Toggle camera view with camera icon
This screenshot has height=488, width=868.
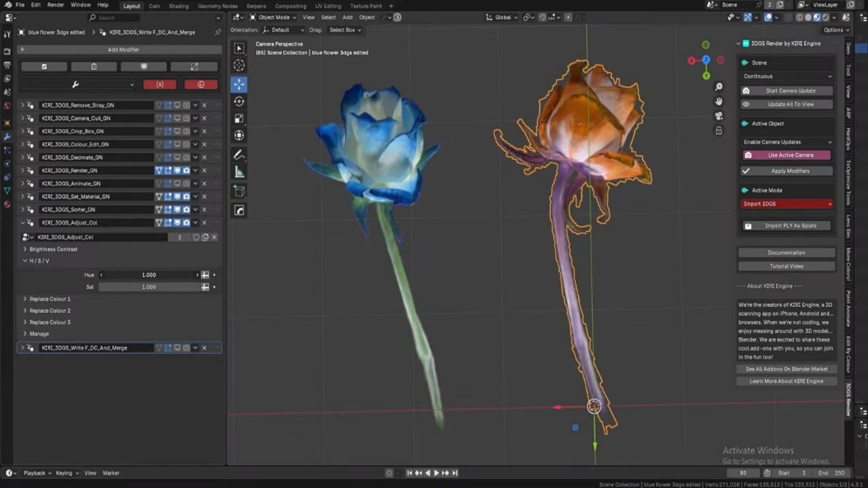[719, 116]
